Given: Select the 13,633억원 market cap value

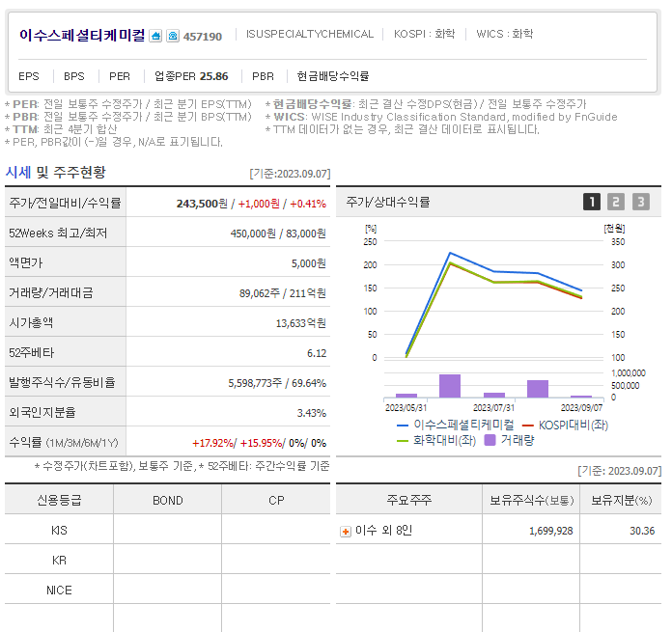Looking at the screenshot, I should click(301, 323).
